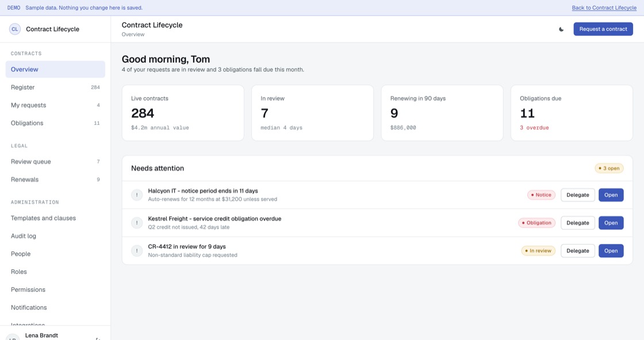Image resolution: width=644 pixels, height=340 pixels.
Task: Click the alert icon beside Halcyon IT
Action: [x=137, y=195]
